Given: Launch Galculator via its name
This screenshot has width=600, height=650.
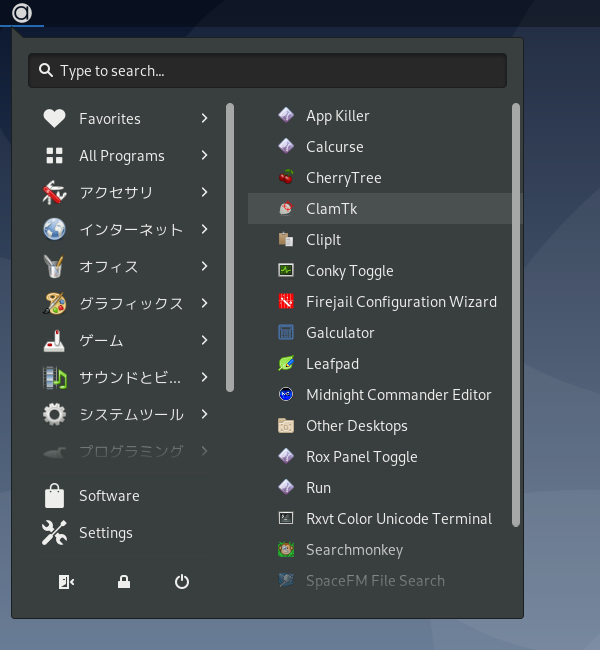Looking at the screenshot, I should pos(340,333).
